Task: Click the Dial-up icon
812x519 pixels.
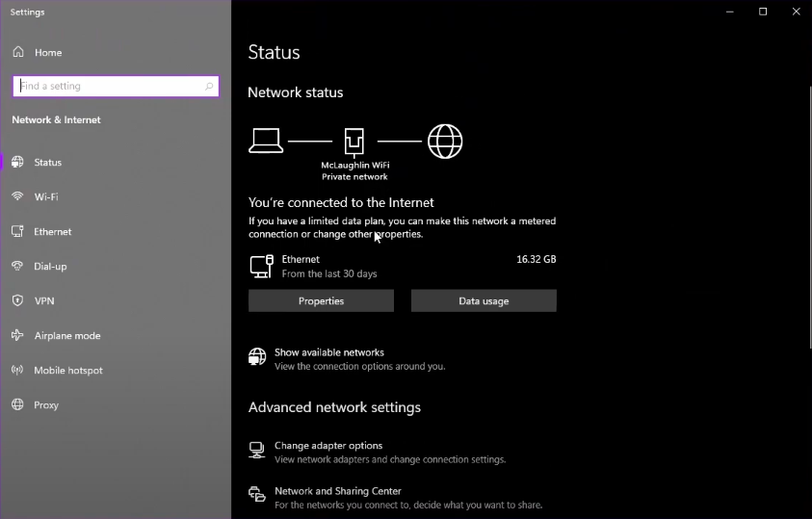Action: tap(17, 266)
